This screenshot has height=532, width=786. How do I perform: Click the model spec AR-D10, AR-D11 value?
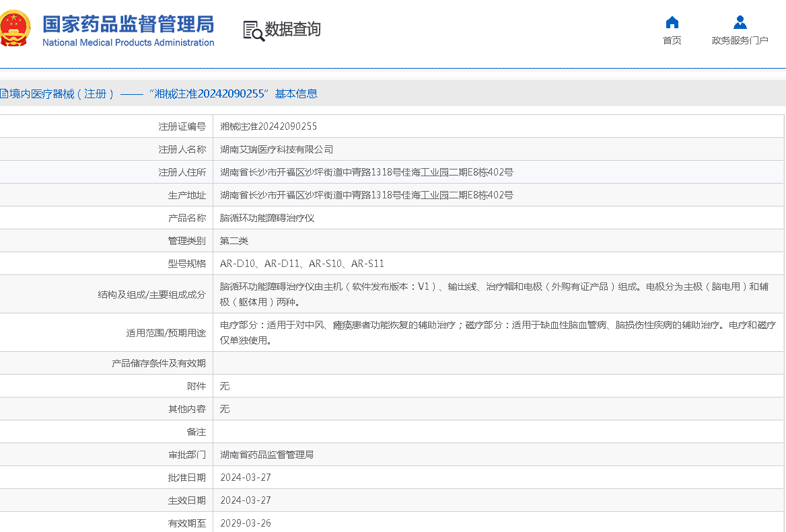coord(302,264)
